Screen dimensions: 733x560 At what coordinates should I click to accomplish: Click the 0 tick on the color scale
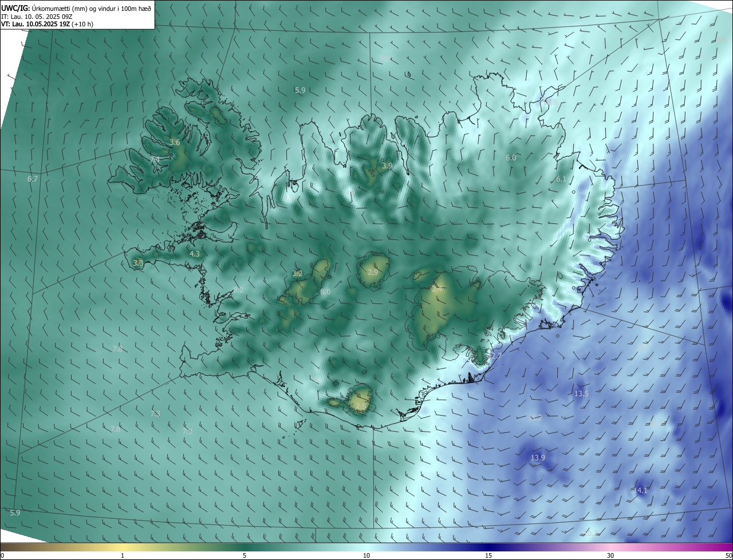click(2, 556)
